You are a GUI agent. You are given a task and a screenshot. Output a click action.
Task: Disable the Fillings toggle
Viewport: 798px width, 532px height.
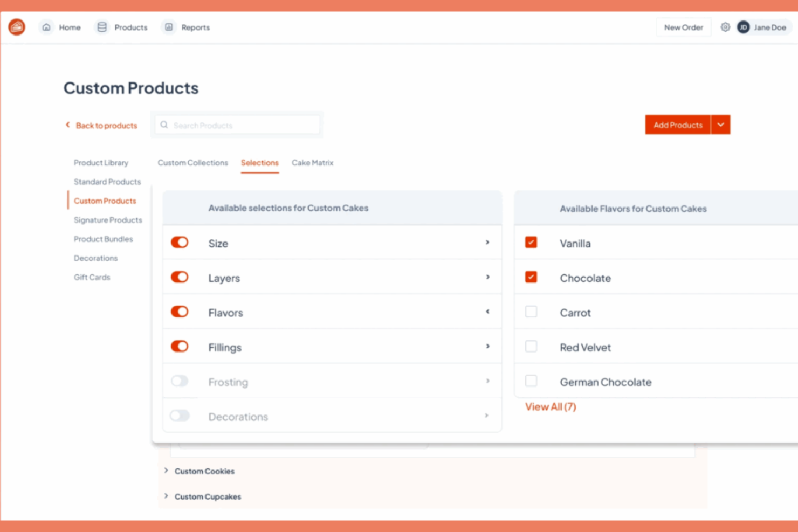coord(180,346)
